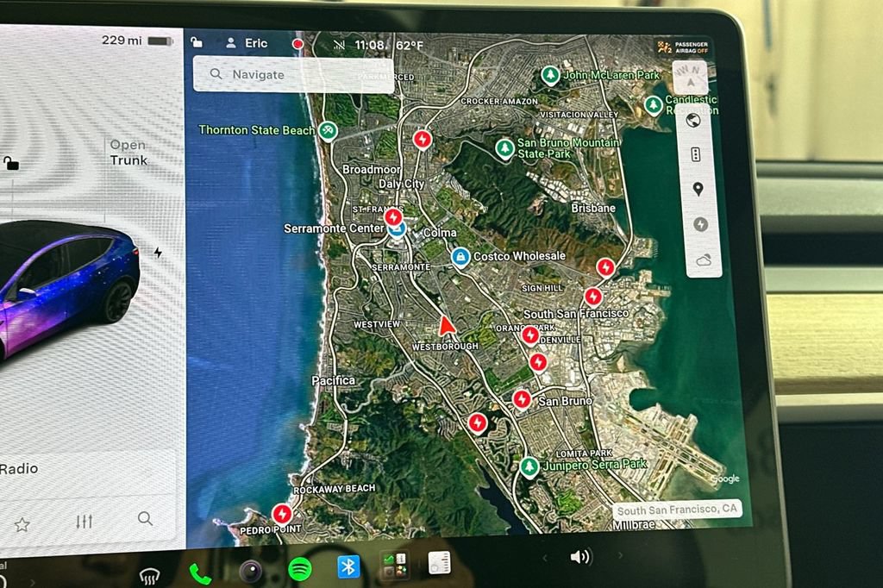
Task: Tap the Pacifica map label
Action: (334, 381)
